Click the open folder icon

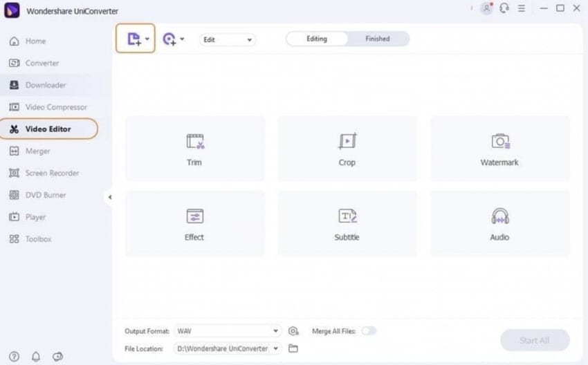pos(293,348)
